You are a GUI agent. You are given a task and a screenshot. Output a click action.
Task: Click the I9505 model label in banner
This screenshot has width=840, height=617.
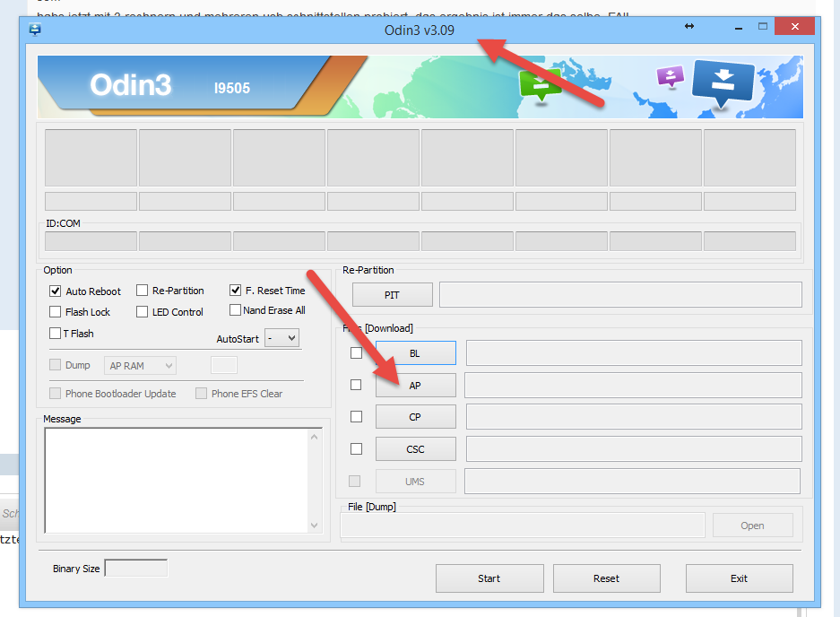pyautogui.click(x=232, y=88)
